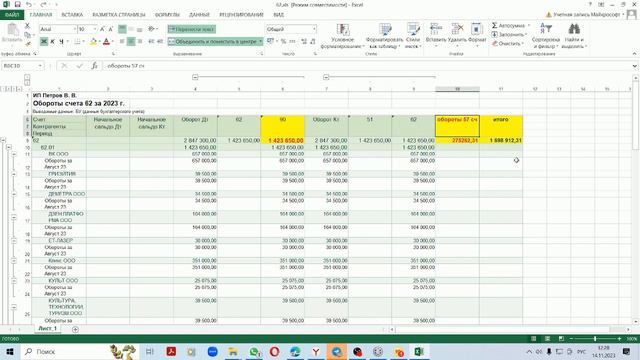This screenshot has height=360, width=640.
Task: Toggle underline (Ч) formatting
Action: tap(61, 41)
